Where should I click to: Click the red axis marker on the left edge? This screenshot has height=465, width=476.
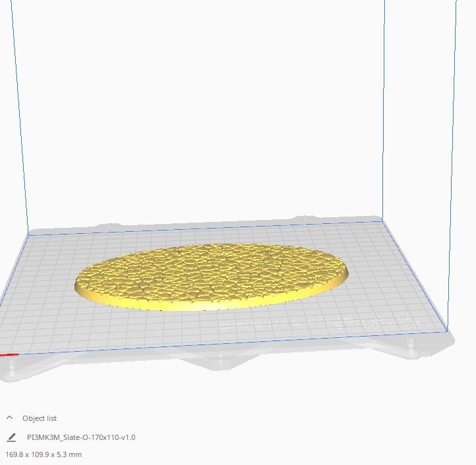pos(8,354)
